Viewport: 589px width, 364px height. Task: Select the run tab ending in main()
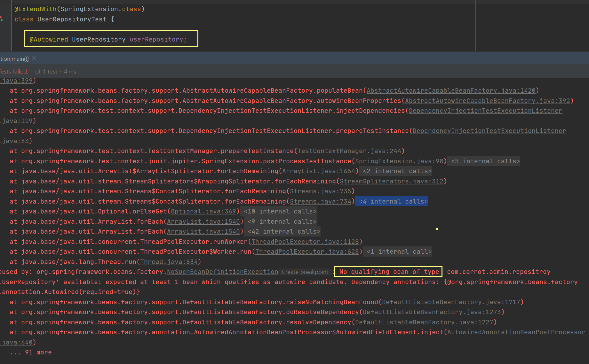[14, 59]
